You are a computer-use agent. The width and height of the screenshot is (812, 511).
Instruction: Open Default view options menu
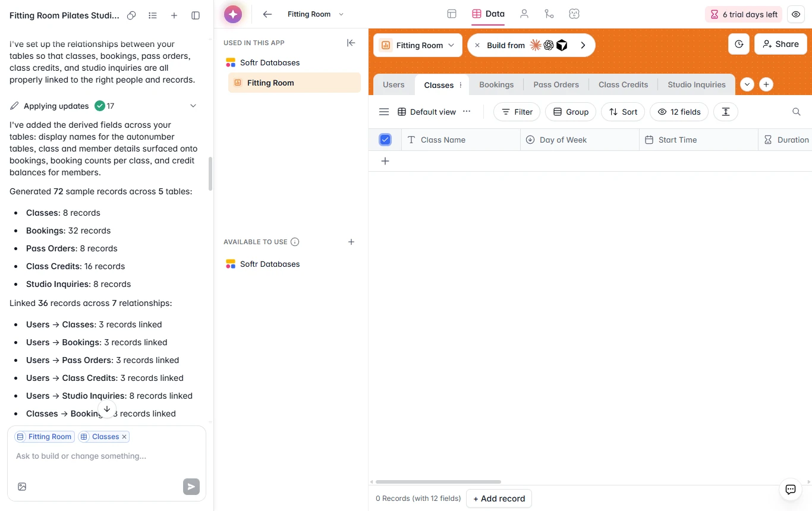tap(467, 111)
